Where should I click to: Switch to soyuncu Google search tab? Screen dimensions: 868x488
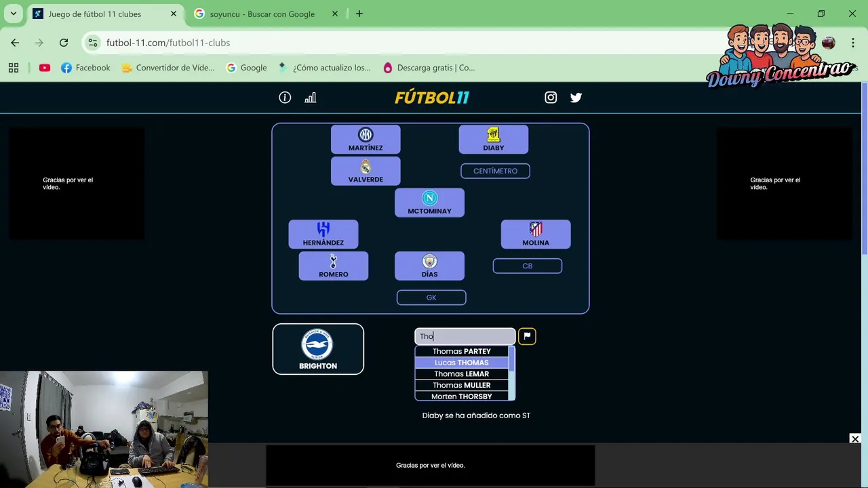(x=262, y=14)
